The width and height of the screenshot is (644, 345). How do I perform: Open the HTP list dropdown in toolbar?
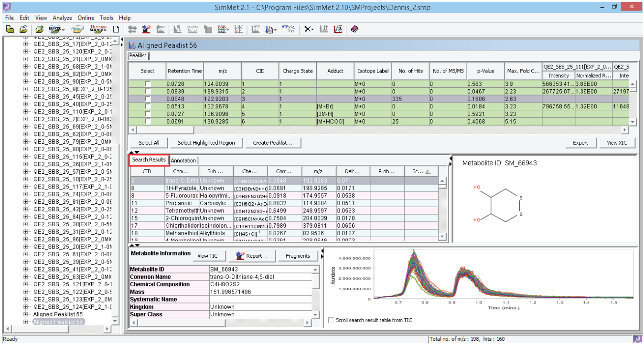[275, 30]
